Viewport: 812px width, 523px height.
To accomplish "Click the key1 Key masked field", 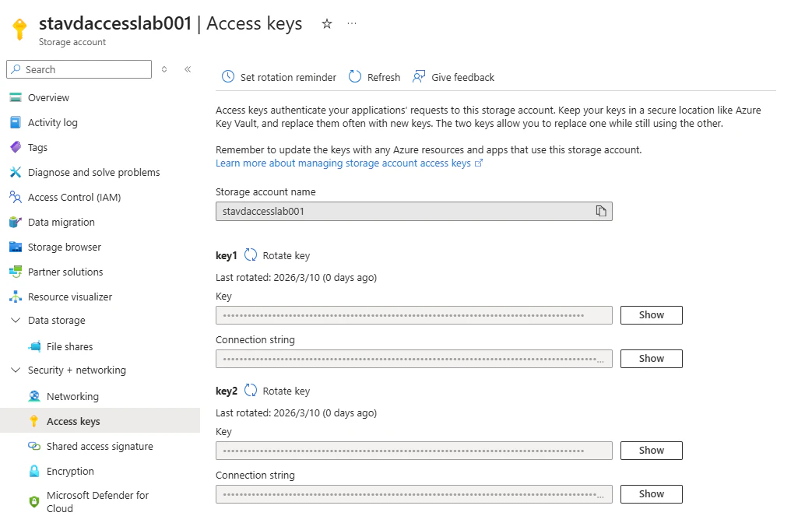I will (413, 315).
